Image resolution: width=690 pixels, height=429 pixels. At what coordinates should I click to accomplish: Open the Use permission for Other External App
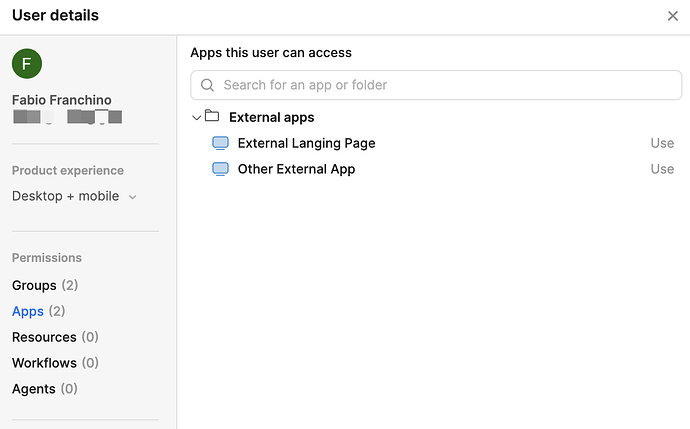pyautogui.click(x=662, y=169)
